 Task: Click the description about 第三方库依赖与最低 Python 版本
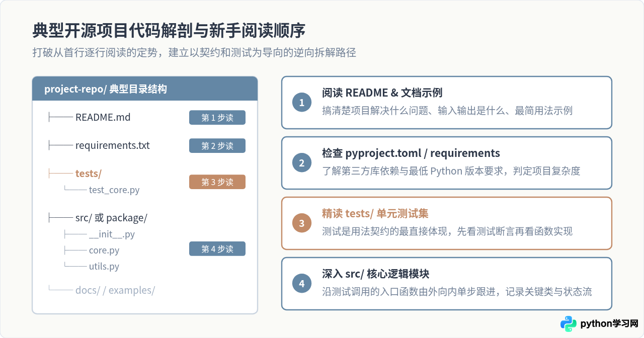(451, 171)
